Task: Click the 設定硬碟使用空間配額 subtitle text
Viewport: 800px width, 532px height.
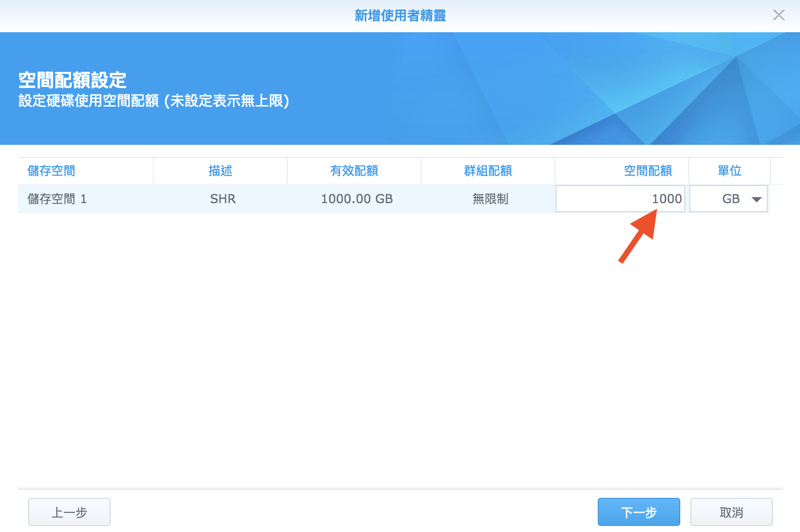Action: (153, 101)
